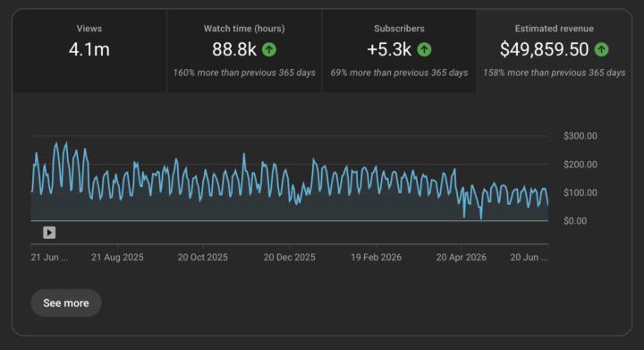Click the $0.00 axis label
This screenshot has height=350, width=644.
tap(575, 221)
